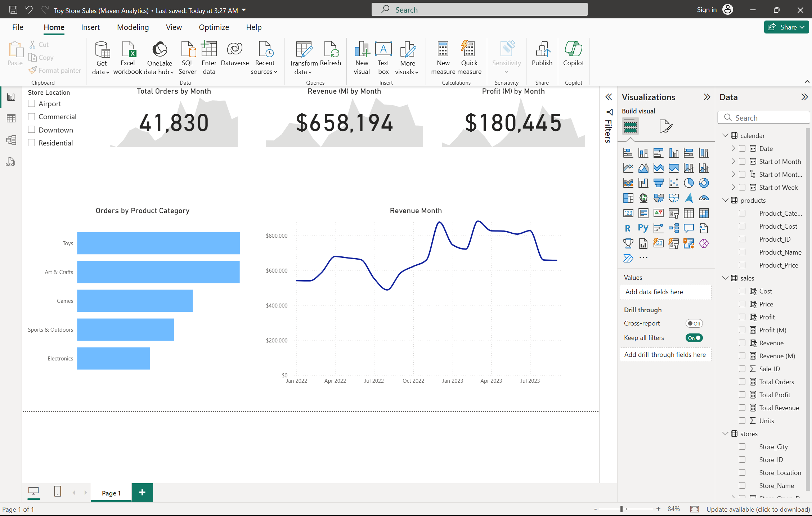Add a New visual
This screenshot has height=516, width=812.
point(362,58)
